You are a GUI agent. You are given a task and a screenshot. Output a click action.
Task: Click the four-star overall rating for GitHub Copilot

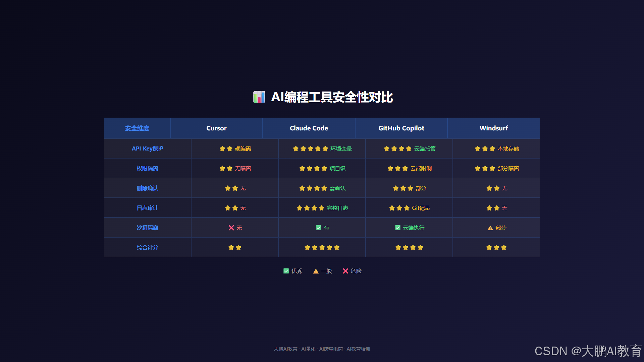click(x=409, y=248)
